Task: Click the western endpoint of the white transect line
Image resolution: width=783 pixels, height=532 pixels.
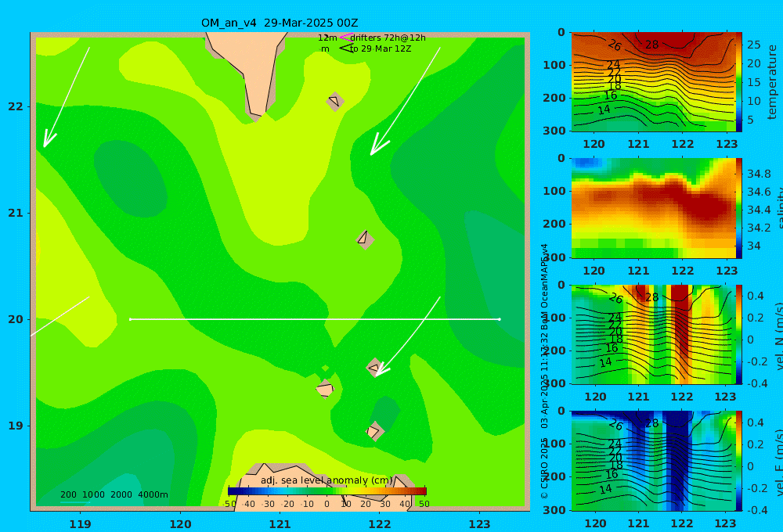Action: coord(130,319)
